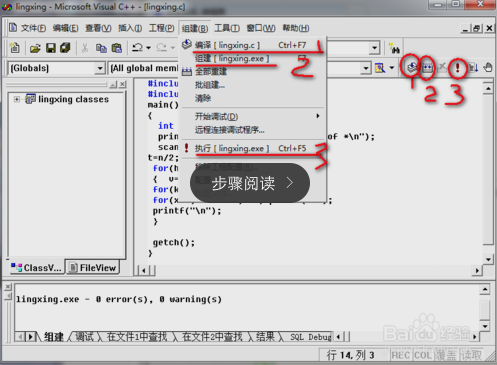The width and height of the screenshot is (497, 365).
Task: Select 批组建 menu entry
Action: [x=252, y=85]
